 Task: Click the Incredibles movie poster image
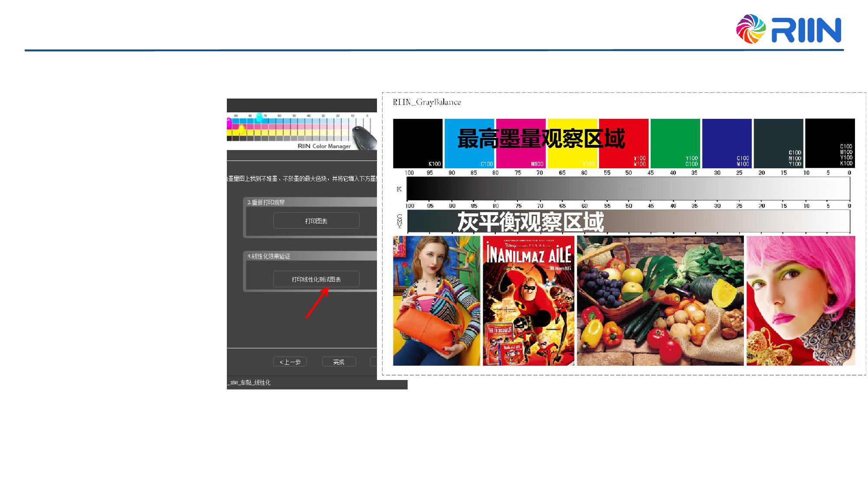(528, 301)
